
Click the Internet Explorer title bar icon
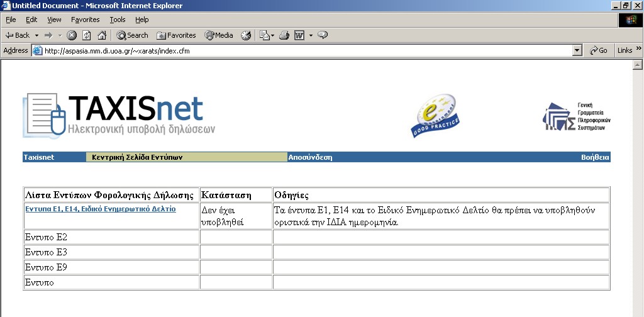[6, 6]
